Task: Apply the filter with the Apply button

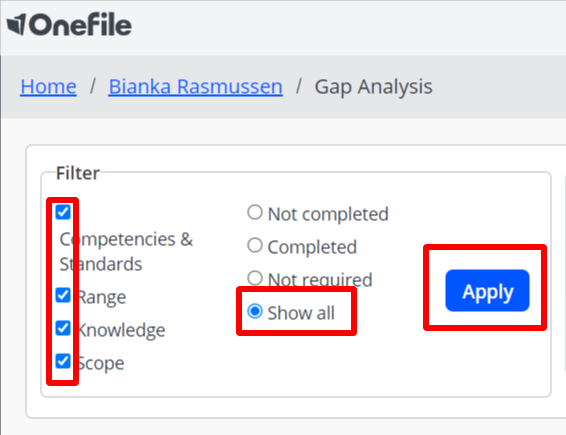Action: pyautogui.click(x=487, y=291)
